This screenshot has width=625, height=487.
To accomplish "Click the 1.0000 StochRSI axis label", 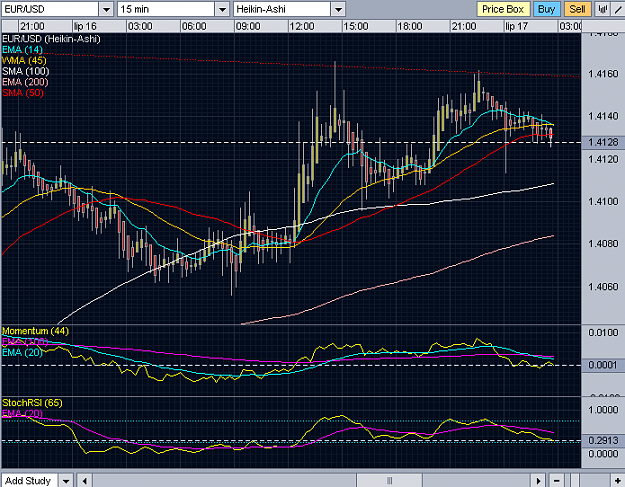I will (603, 410).
